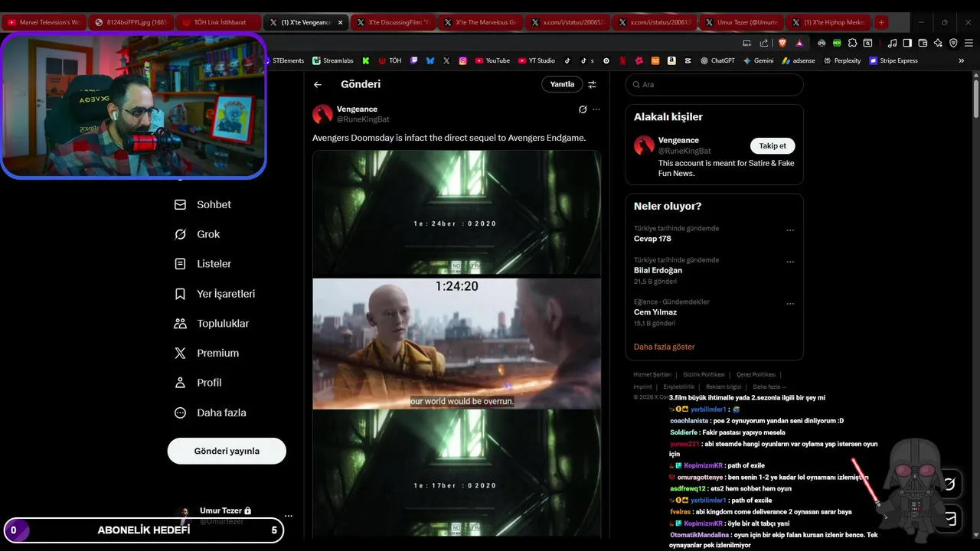Open the YouTube bookmark
The width and height of the screenshot is (980, 551).
(x=492, y=60)
